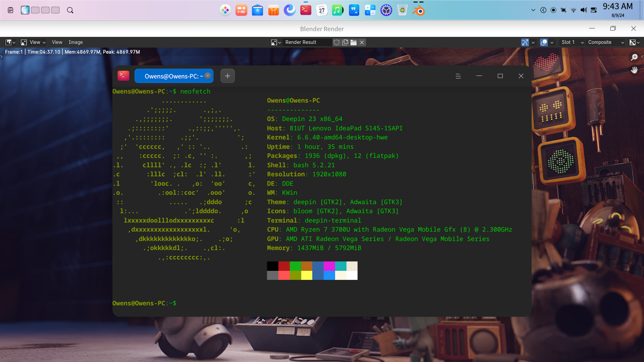
Task: Unlink the Render Result image
Action: 362,42
